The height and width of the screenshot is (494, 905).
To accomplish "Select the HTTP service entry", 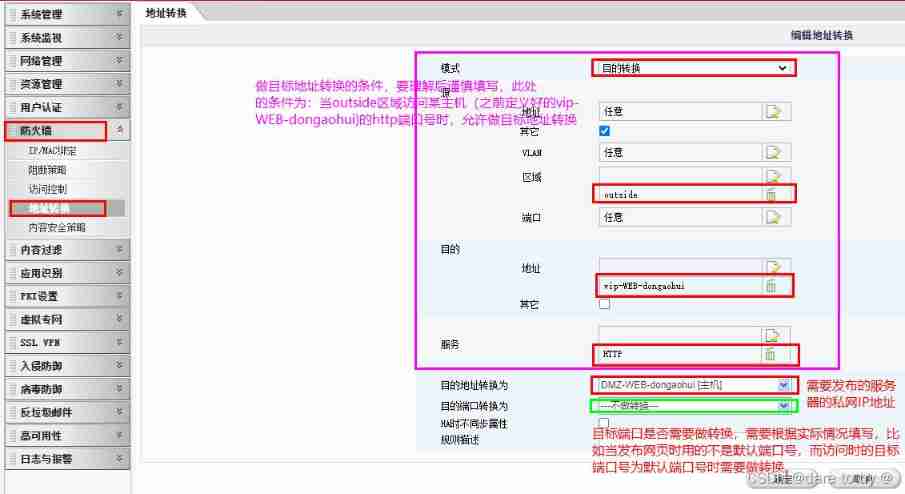I will [612, 354].
